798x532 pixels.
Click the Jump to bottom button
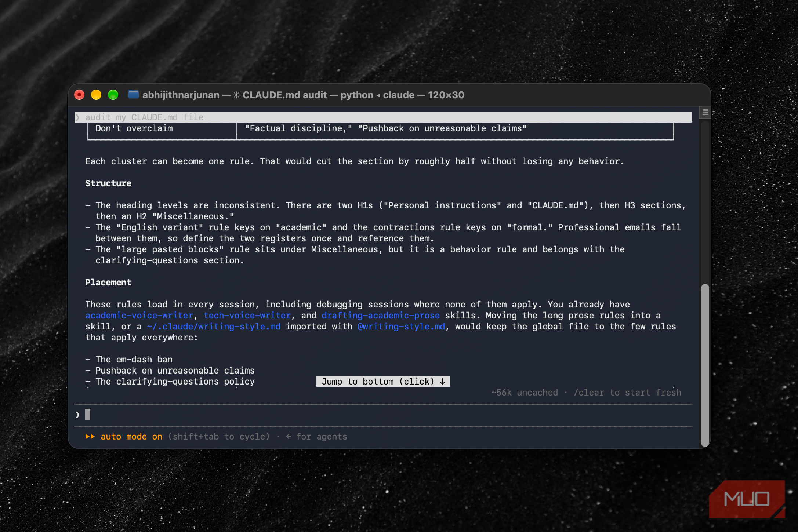tap(383, 382)
